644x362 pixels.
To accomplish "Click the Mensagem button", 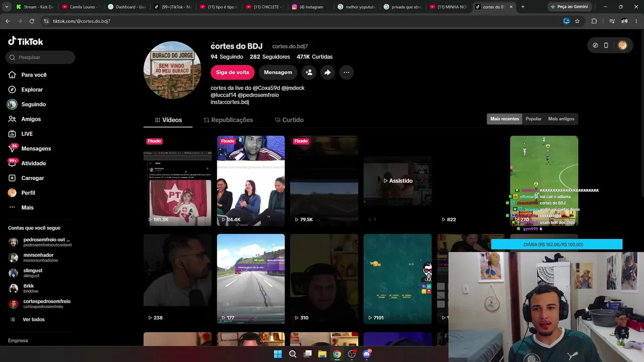I will point(278,72).
